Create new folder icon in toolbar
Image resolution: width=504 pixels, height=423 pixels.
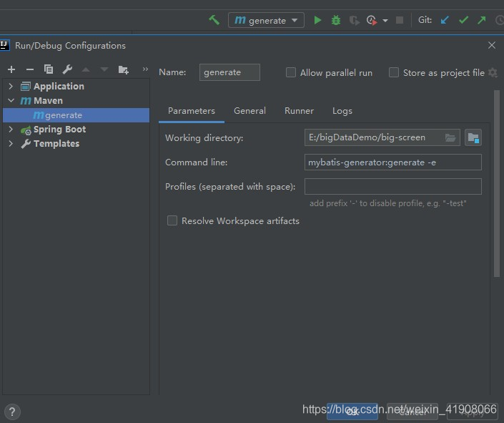(124, 69)
